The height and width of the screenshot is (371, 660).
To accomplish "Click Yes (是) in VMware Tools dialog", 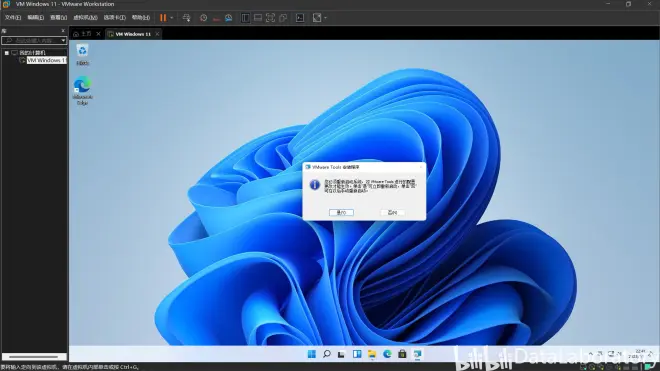I will click(341, 213).
